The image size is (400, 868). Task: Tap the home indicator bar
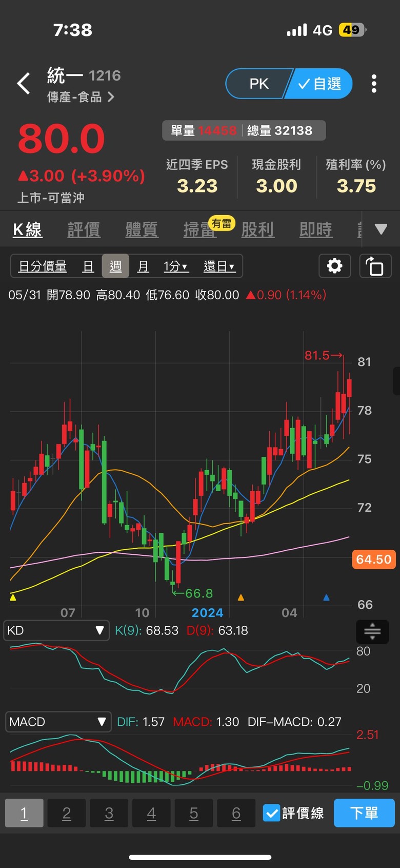(200, 857)
